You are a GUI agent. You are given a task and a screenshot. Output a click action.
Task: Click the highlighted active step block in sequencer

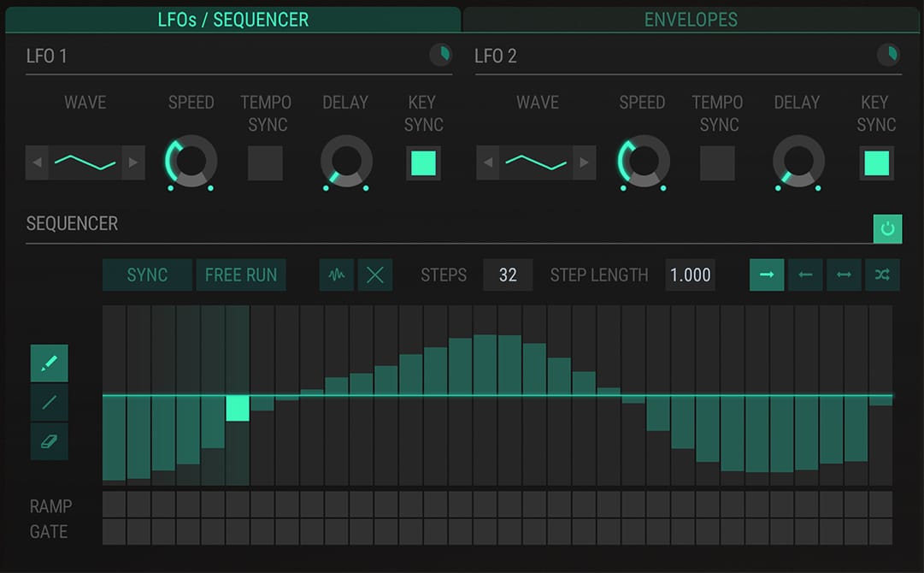pyautogui.click(x=238, y=408)
